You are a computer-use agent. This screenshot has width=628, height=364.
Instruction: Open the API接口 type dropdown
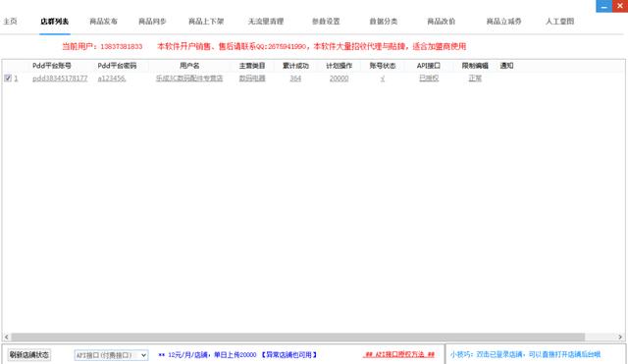[x=111, y=355]
